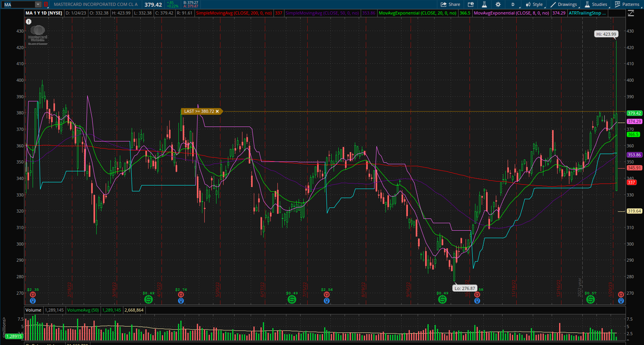Click the upcoming earnings icon at chart's right edge
Viewport: 644px width, 345px height.
[621, 294]
